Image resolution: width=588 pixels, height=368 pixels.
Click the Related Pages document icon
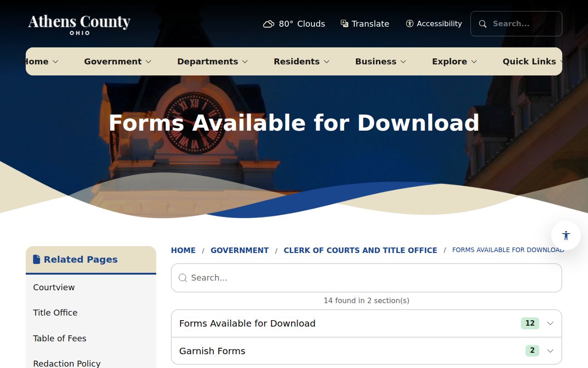37,259
